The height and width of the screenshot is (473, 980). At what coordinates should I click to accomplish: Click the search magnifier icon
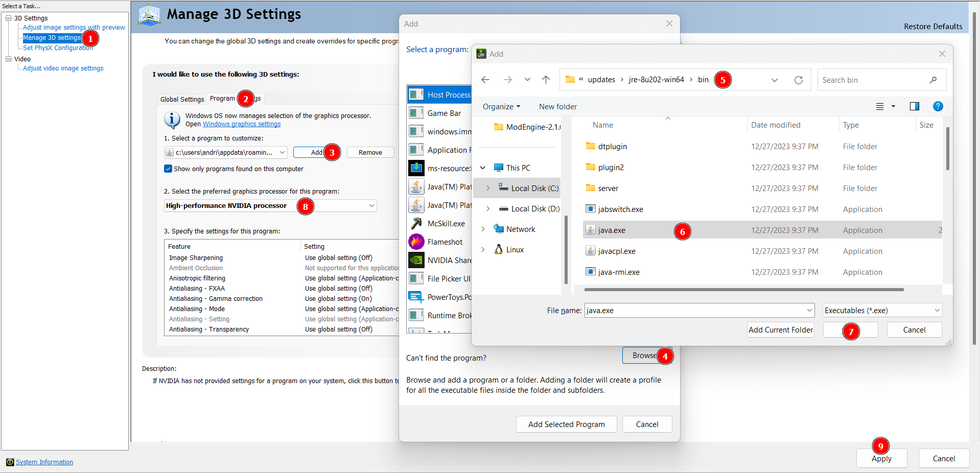coord(933,80)
